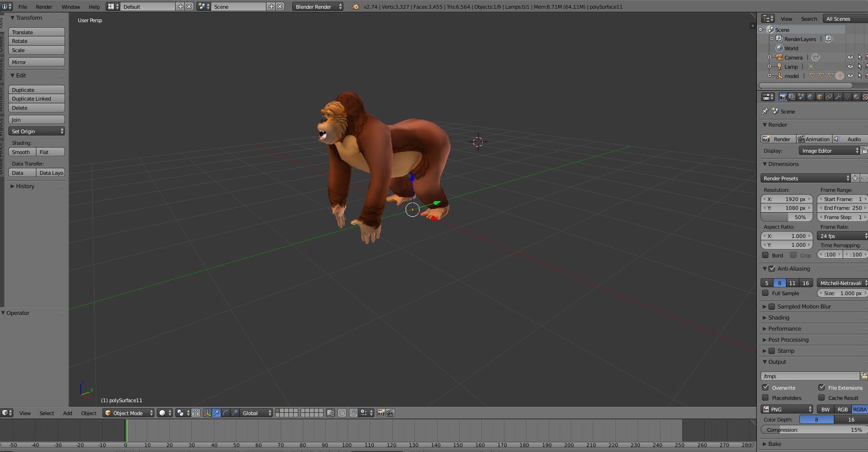
Task: Click the OpenGL render active viewport camera icon
Action: 381,413
